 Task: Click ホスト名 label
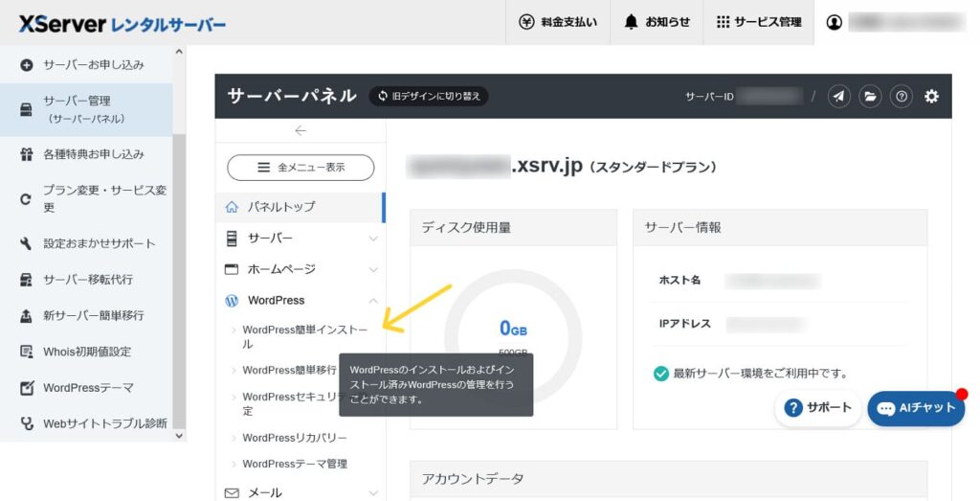coord(679,281)
